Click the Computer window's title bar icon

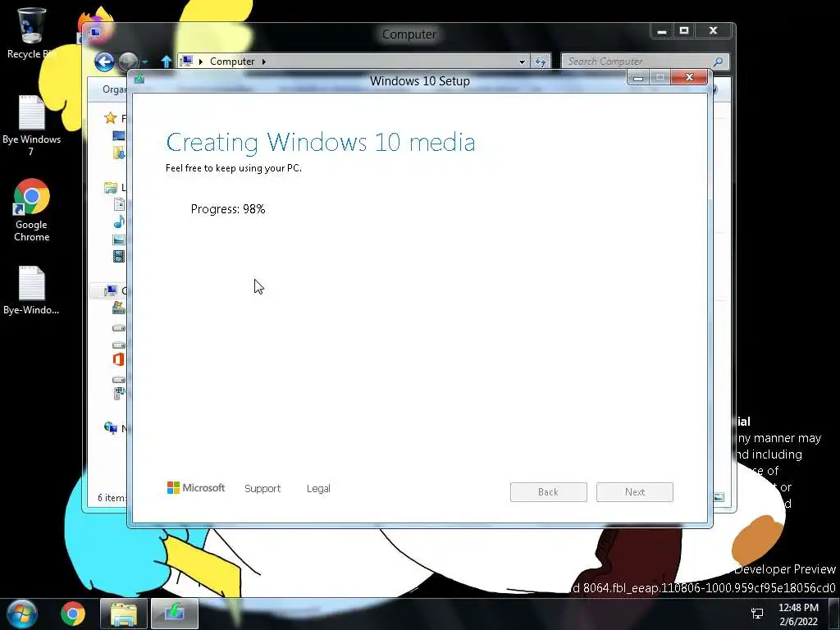[x=95, y=33]
